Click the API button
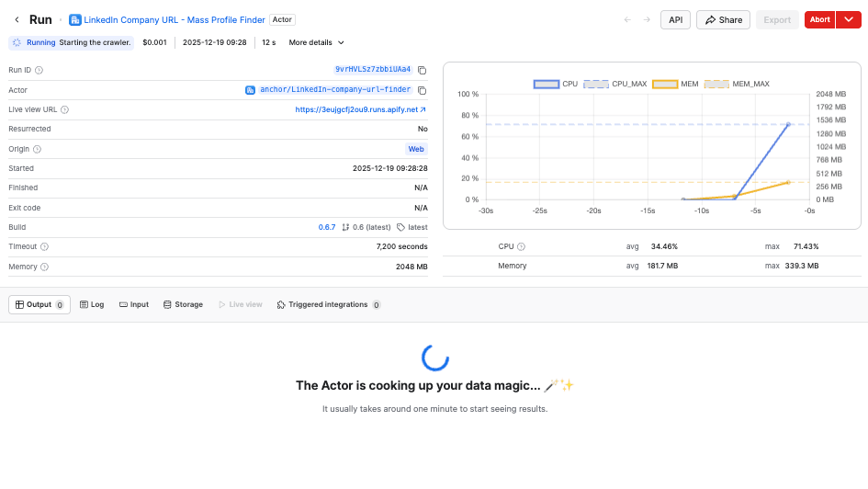868x489 pixels. click(x=674, y=19)
